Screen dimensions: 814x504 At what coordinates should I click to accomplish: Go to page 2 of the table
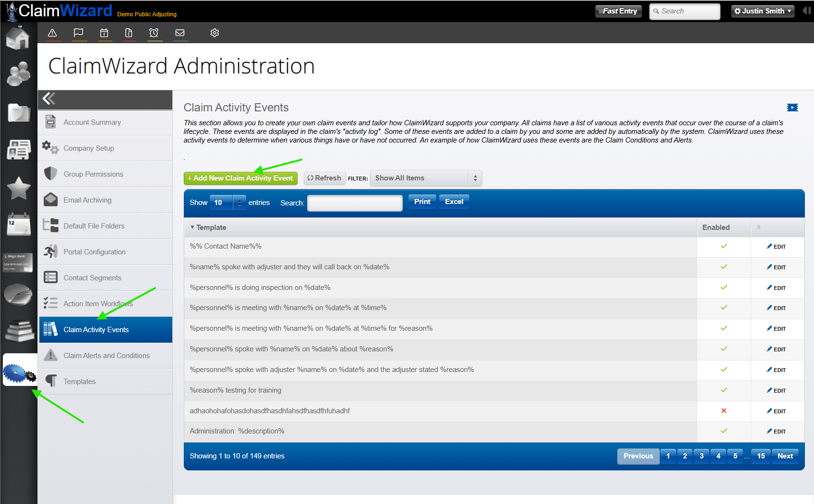click(x=685, y=456)
